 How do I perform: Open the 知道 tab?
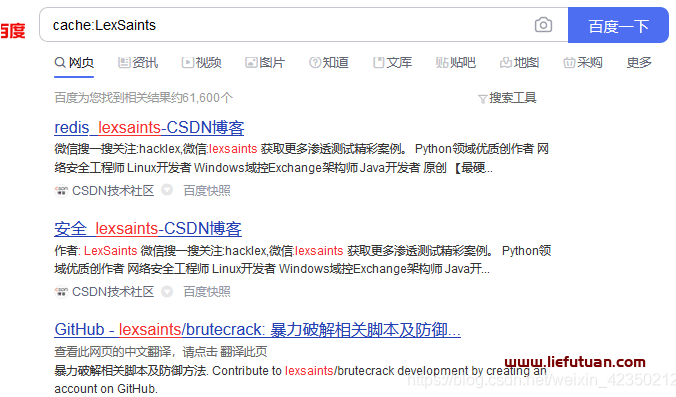click(x=329, y=63)
